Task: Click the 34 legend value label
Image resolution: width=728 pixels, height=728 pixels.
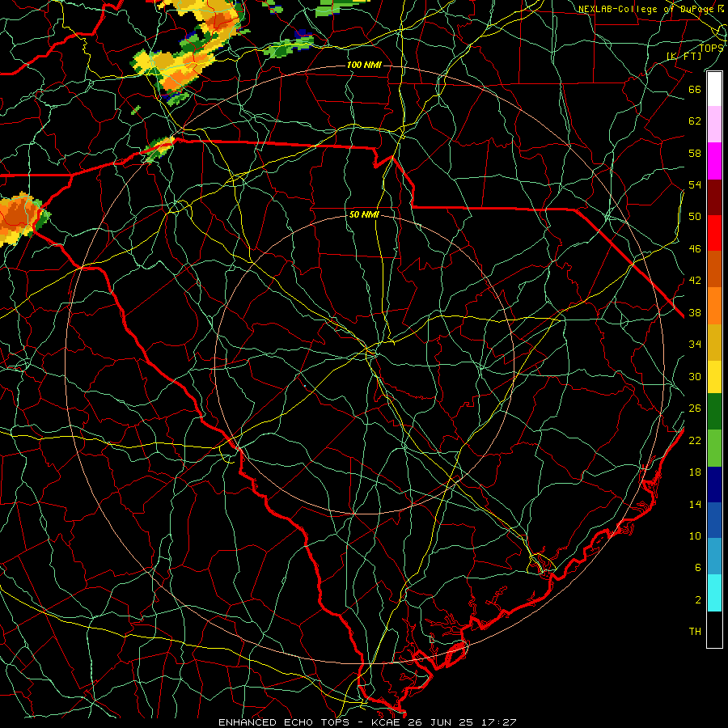Action: pos(695,345)
